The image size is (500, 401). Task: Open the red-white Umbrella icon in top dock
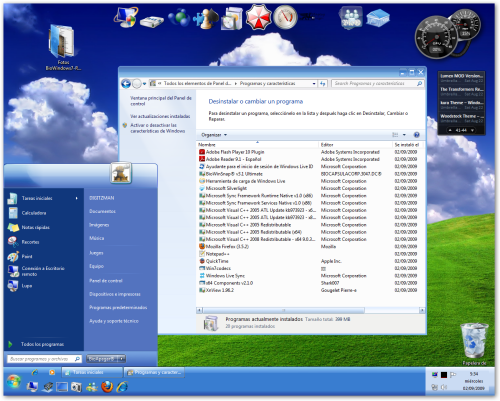[x=259, y=17]
